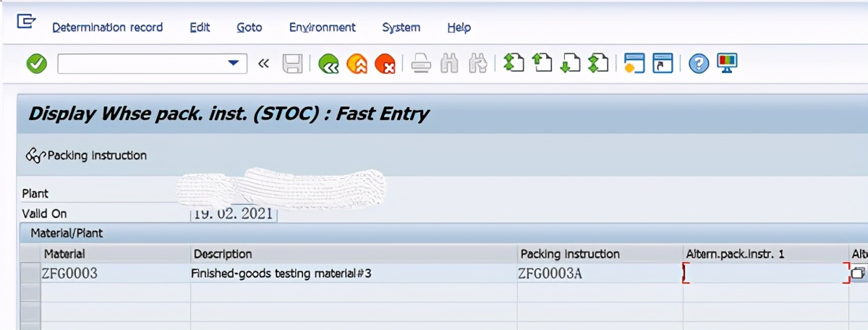The width and height of the screenshot is (868, 330).
Task: Go to Next Page icon
Action: 570,64
